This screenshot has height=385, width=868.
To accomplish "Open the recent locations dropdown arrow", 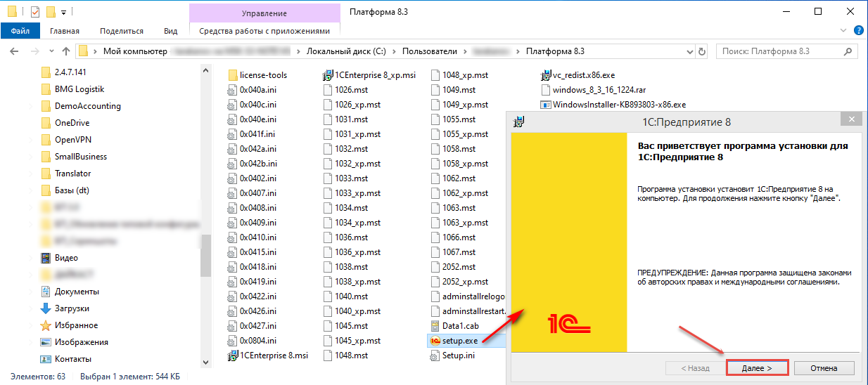I will pos(51,51).
